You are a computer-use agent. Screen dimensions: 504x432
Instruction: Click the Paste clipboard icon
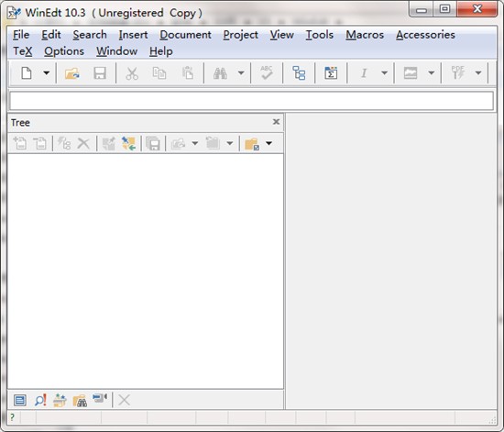point(187,73)
